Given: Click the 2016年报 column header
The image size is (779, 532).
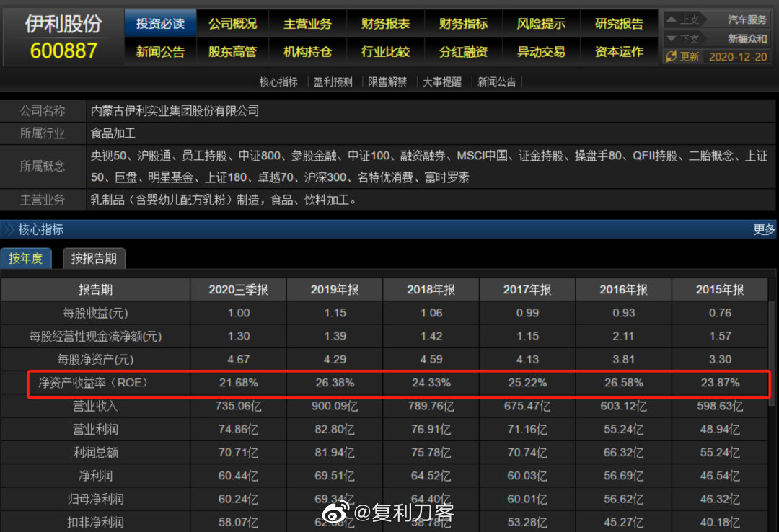Looking at the screenshot, I should tap(623, 290).
